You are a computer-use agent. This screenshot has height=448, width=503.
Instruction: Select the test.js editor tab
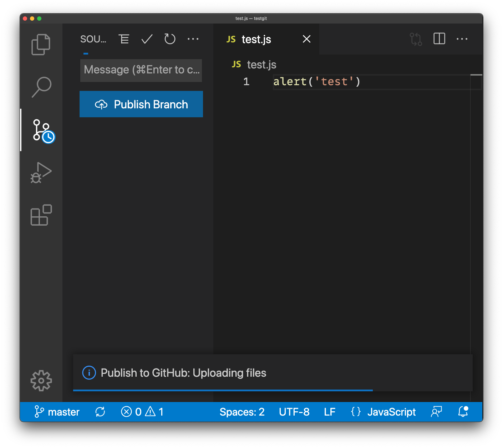(x=256, y=40)
